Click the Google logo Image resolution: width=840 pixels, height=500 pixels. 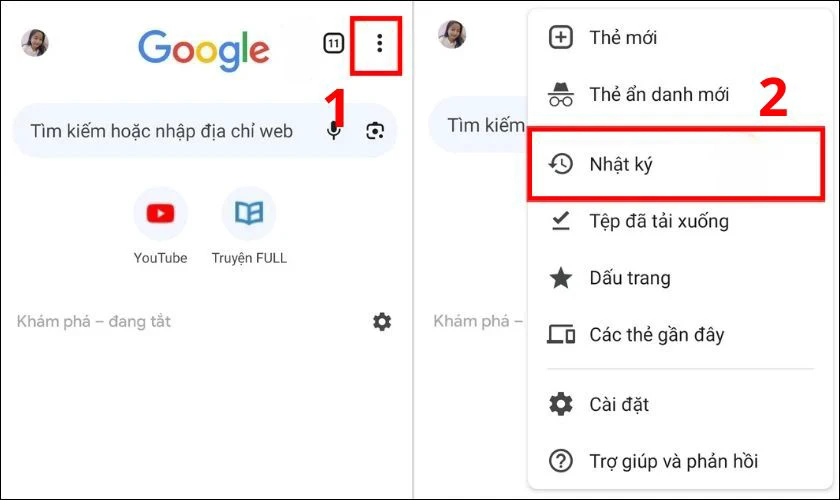coord(203,48)
